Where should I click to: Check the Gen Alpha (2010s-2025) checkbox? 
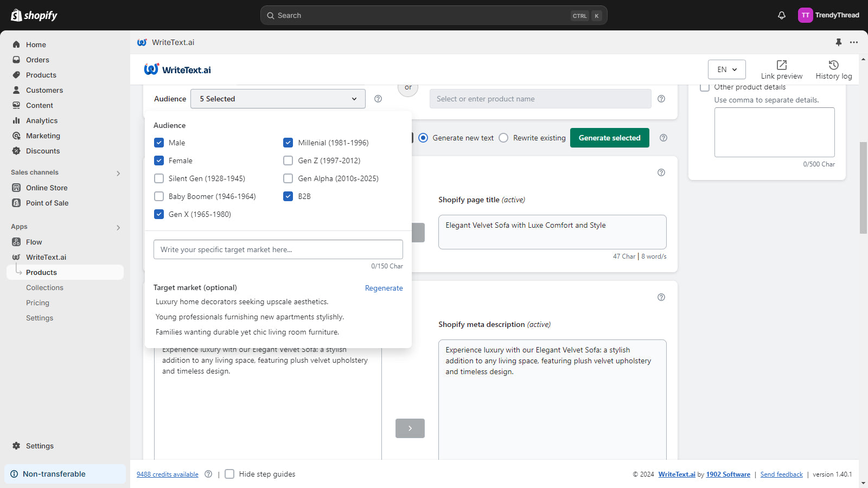point(288,178)
